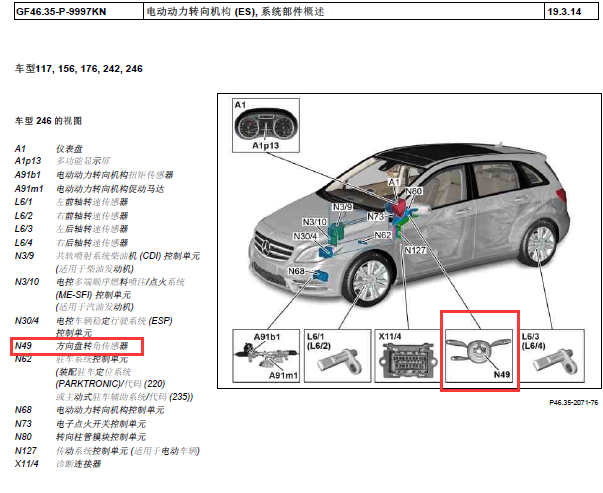This screenshot has height=493, width=603.
Task: Click legend entry N62 驻车系统控制单元
Action: (104, 378)
